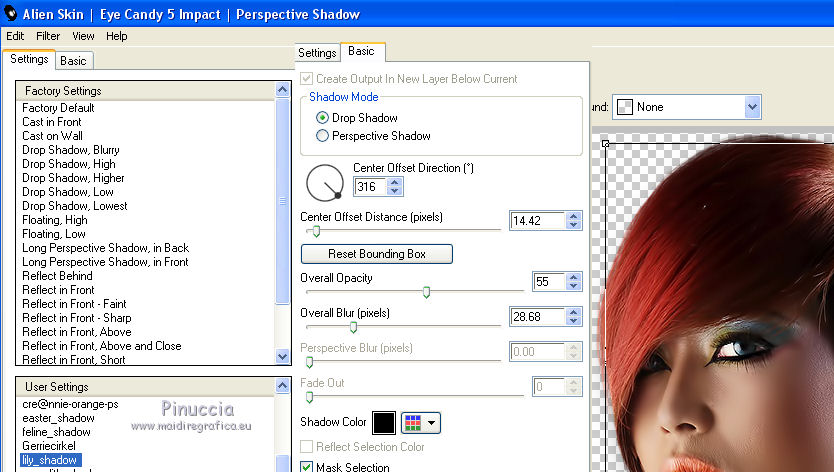Select Reflect in Front - Faint preset

[74, 304]
